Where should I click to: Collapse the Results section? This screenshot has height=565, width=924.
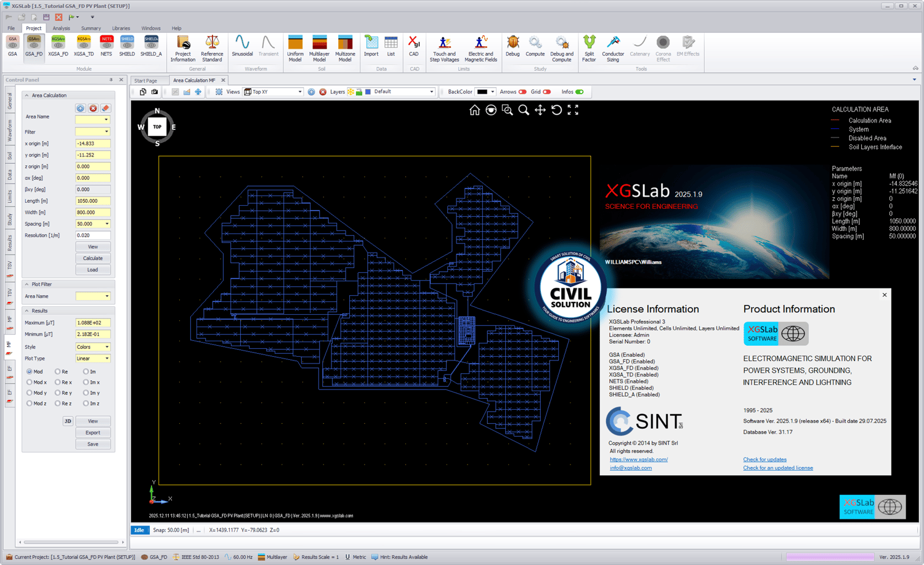pos(26,311)
